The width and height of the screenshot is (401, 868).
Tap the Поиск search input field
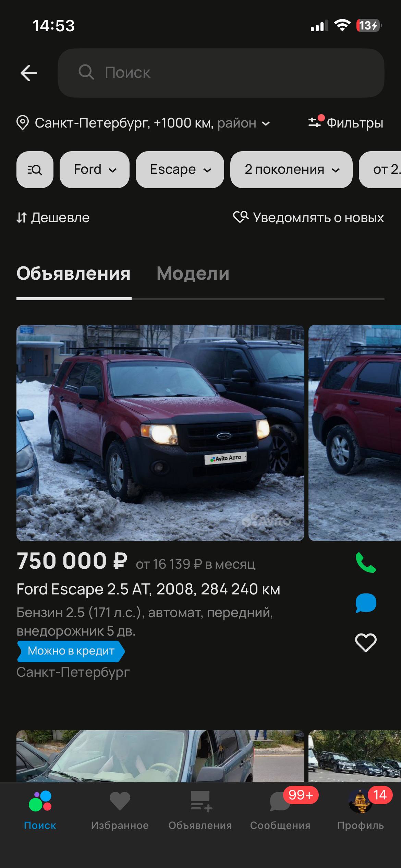[221, 73]
